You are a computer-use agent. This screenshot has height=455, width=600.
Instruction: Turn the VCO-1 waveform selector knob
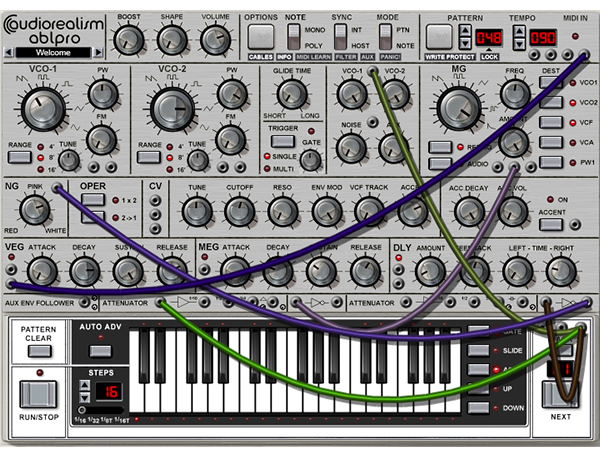click(x=43, y=109)
